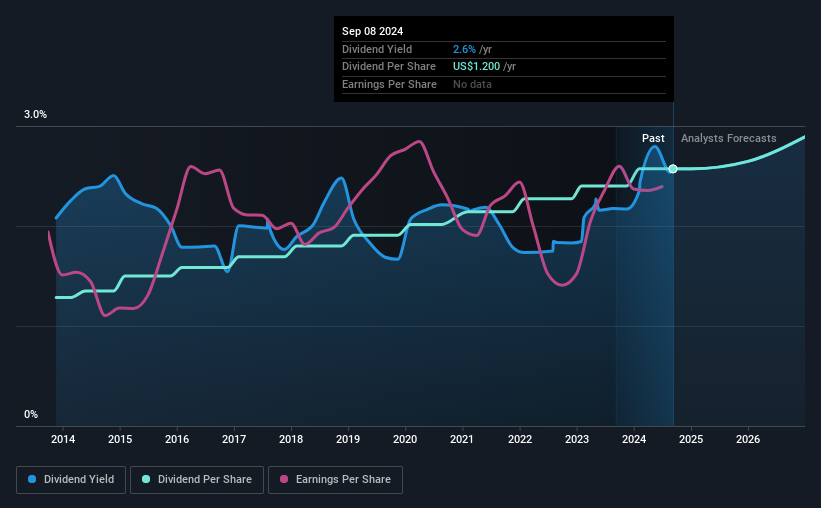Click the No data earnings value
Viewport: 821px width, 508px height.
[472, 84]
